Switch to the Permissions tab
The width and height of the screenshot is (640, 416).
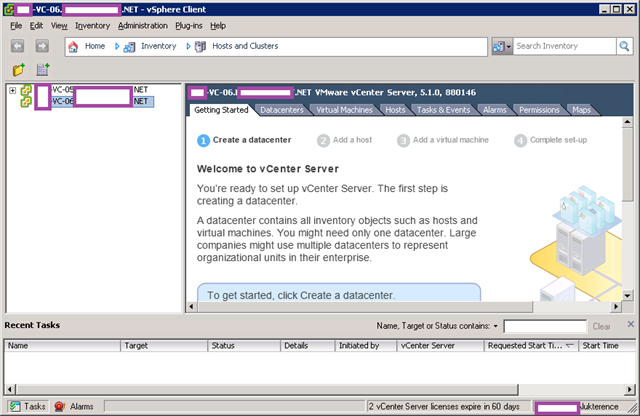[539, 110]
